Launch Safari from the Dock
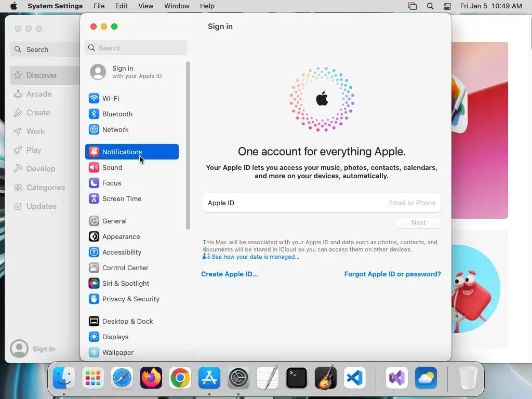Screen dimensions: 532x399 click(x=122, y=378)
